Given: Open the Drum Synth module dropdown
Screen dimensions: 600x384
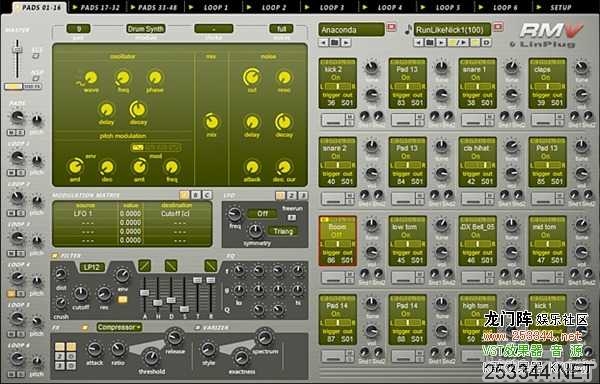Looking at the screenshot, I should point(145,29).
